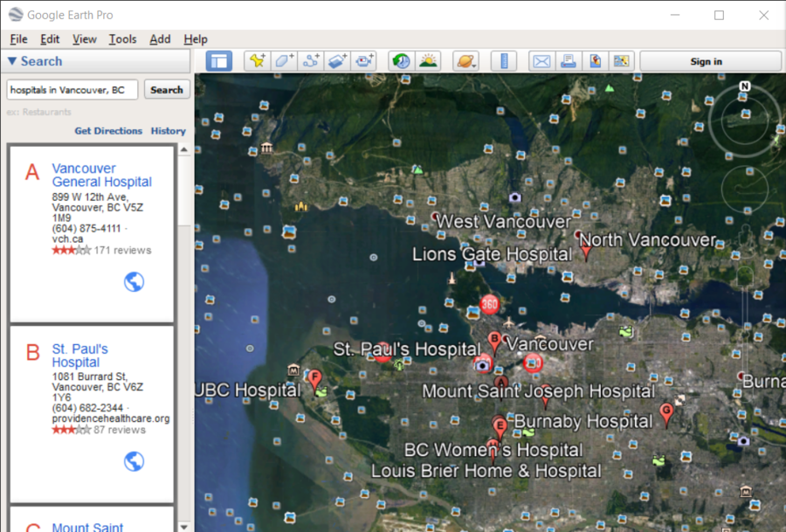Open the Add Image Overlay tool
This screenshot has height=532, width=786.
click(x=337, y=60)
